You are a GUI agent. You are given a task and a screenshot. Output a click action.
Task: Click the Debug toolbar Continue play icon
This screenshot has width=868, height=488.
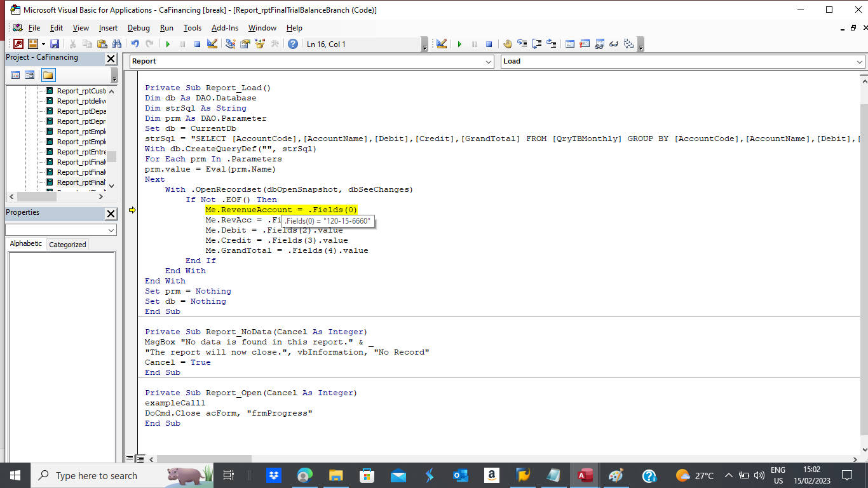pos(459,44)
